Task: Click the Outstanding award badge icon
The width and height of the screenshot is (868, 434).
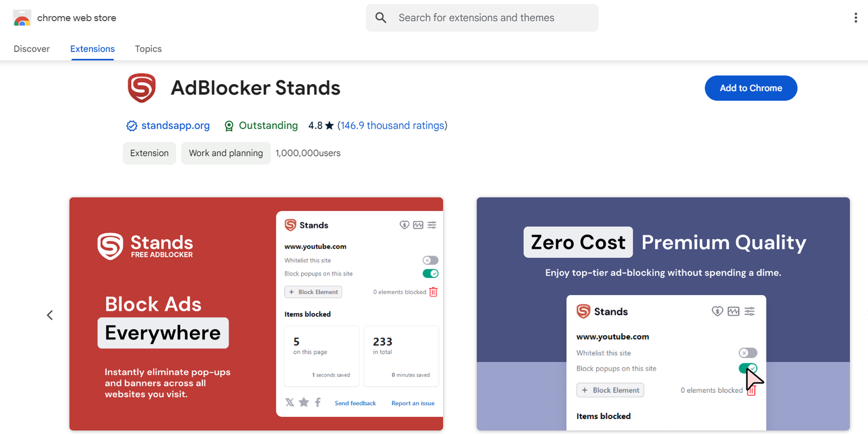Action: coord(229,126)
